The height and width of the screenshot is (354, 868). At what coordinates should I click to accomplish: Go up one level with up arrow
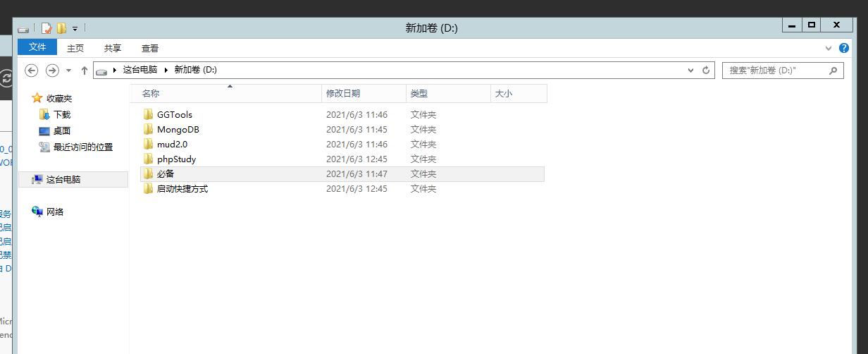(x=85, y=71)
